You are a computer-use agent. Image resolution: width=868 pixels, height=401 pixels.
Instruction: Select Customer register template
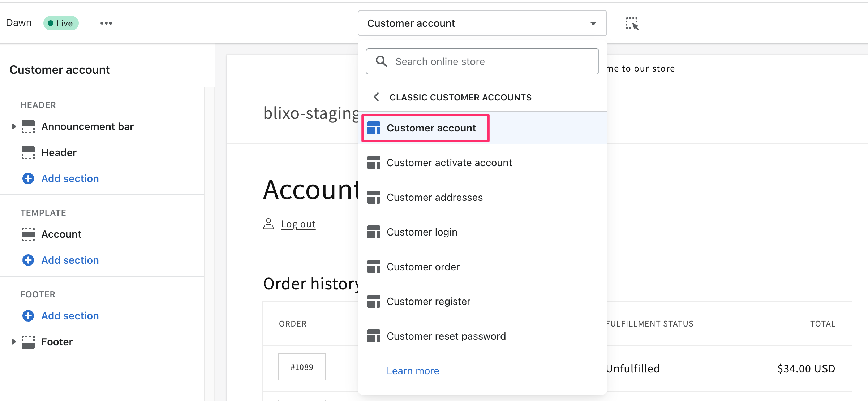(x=428, y=301)
